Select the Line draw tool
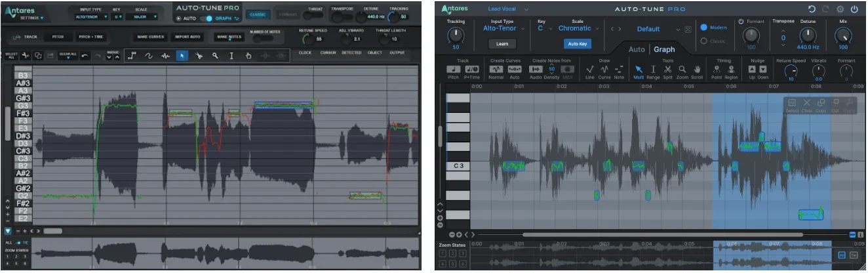868x273 pixels. point(589,69)
